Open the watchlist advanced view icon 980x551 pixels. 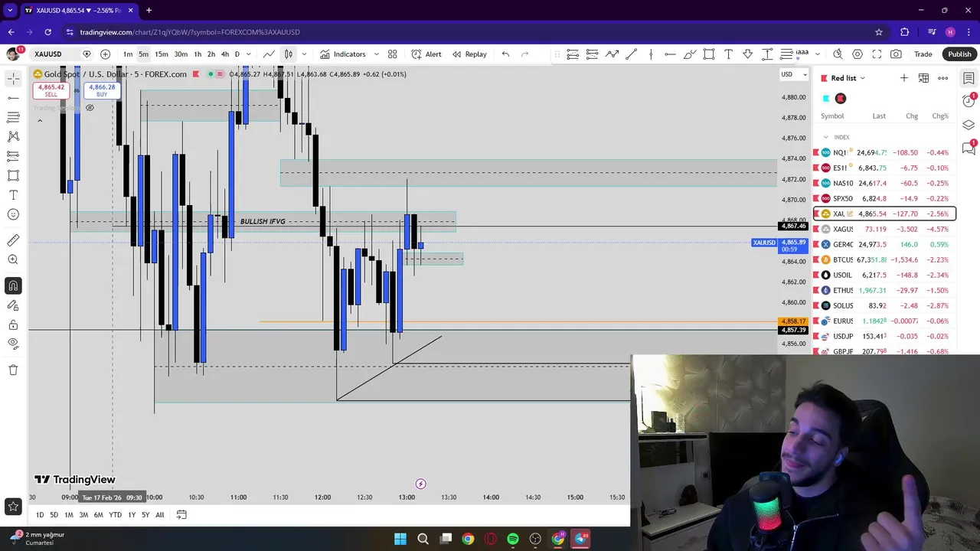[x=923, y=78]
